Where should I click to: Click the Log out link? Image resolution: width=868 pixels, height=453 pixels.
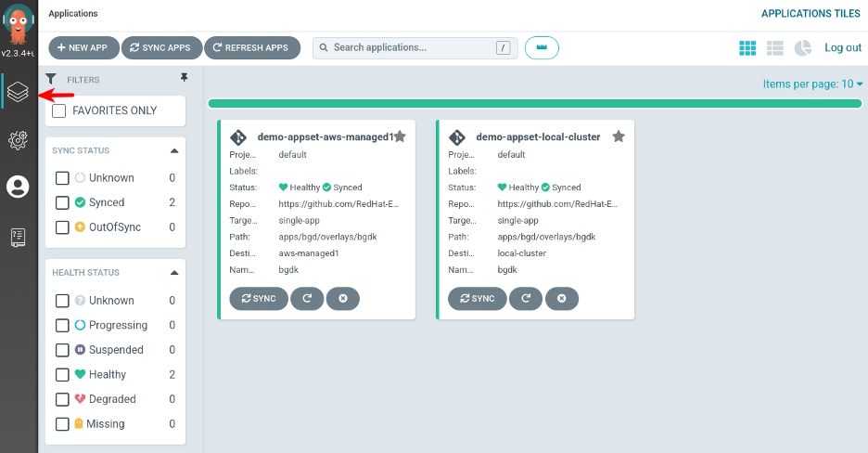(843, 47)
